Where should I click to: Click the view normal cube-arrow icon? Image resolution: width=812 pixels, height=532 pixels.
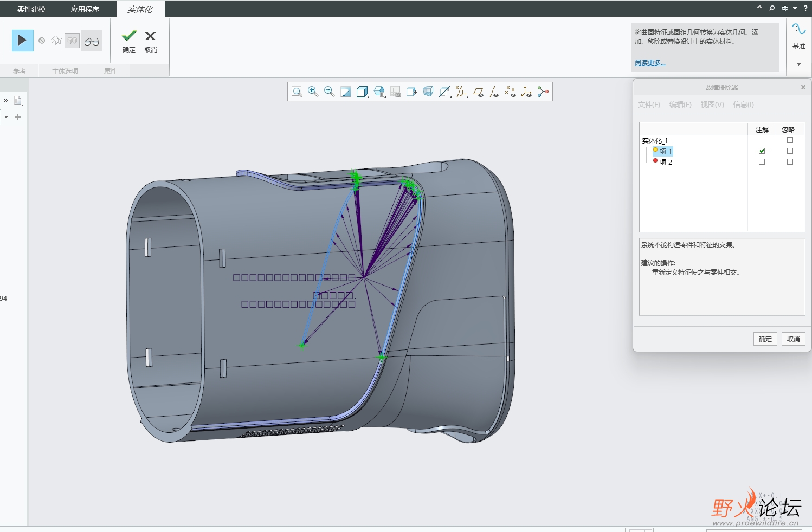click(x=412, y=92)
